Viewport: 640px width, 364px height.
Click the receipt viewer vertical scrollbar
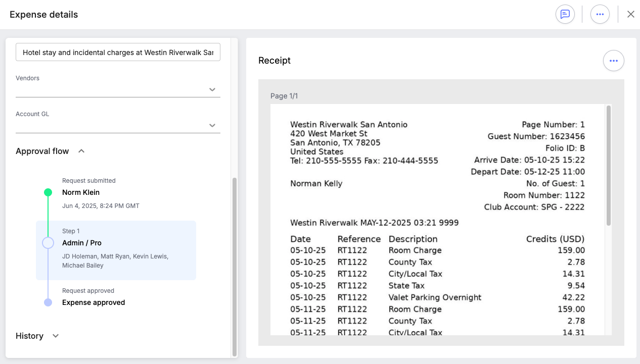point(608,165)
